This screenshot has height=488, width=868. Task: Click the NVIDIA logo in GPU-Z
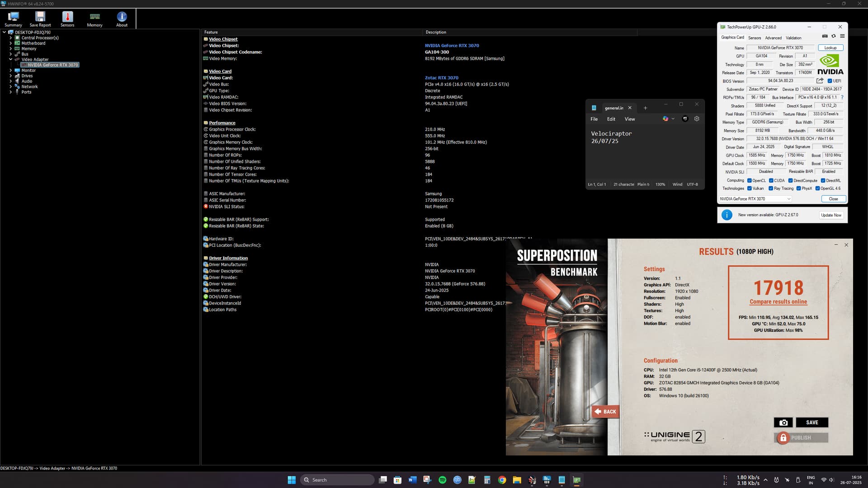coord(830,65)
